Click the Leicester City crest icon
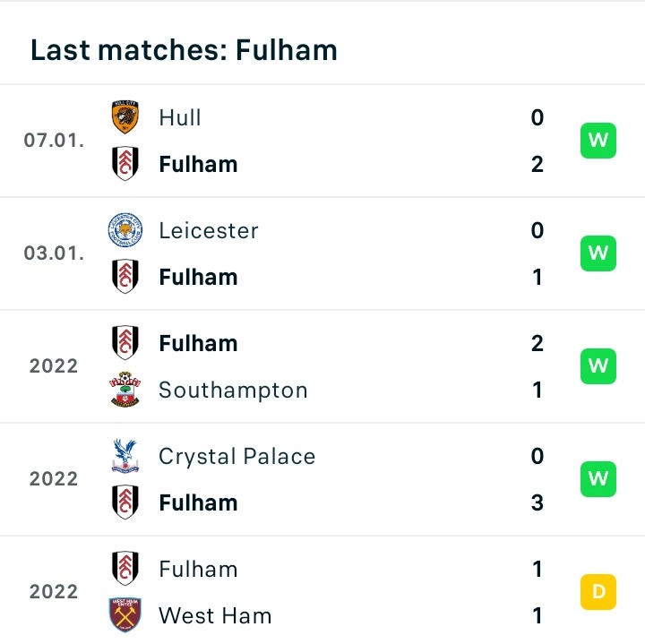The image size is (645, 644). tap(125, 230)
